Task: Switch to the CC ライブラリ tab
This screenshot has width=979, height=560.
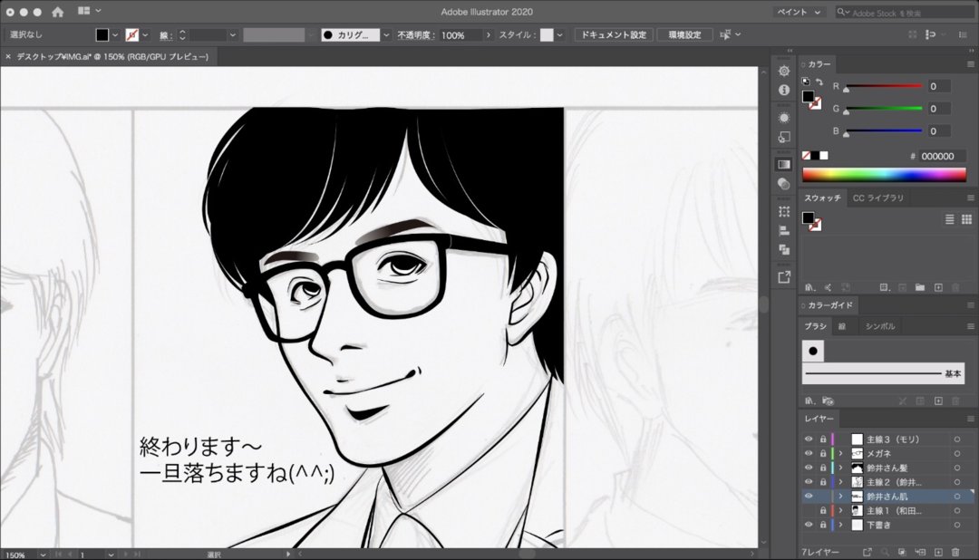Action: [x=877, y=198]
